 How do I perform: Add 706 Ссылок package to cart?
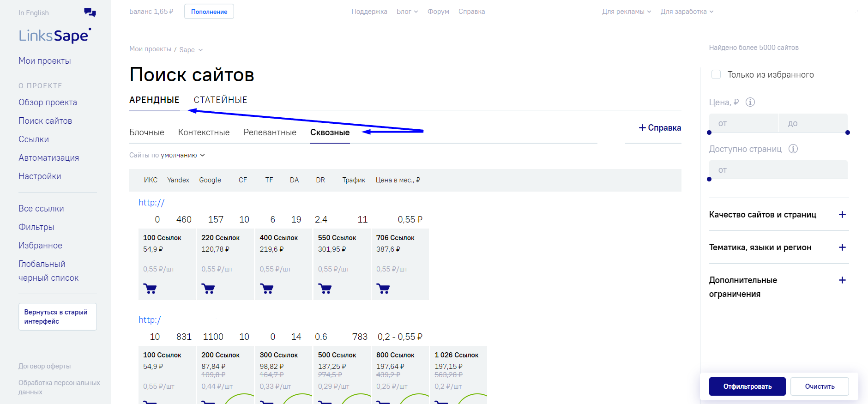383,289
